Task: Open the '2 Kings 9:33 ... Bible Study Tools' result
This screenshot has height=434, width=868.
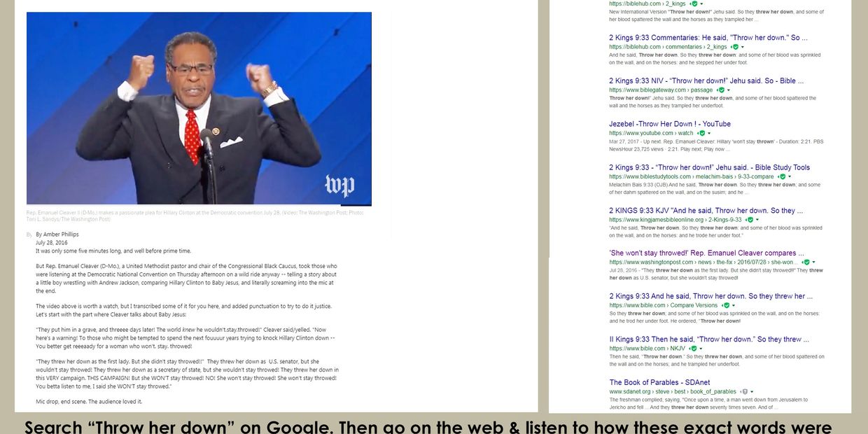Action: pyautogui.click(x=709, y=167)
